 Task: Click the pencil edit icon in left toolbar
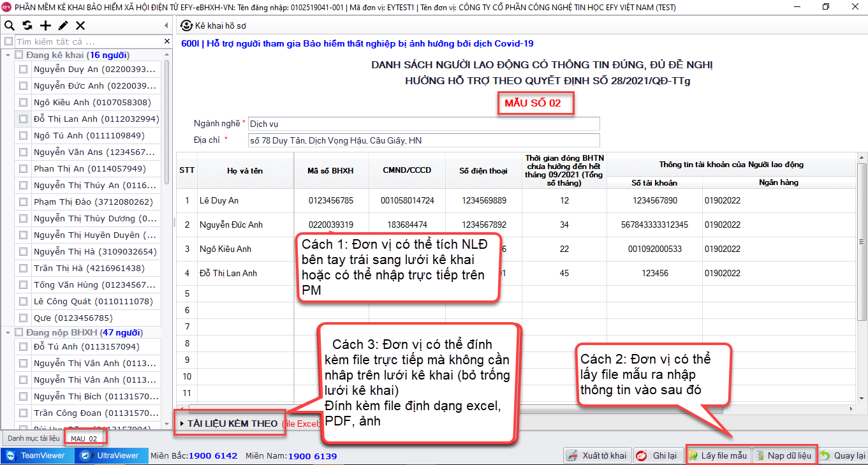coord(63,26)
